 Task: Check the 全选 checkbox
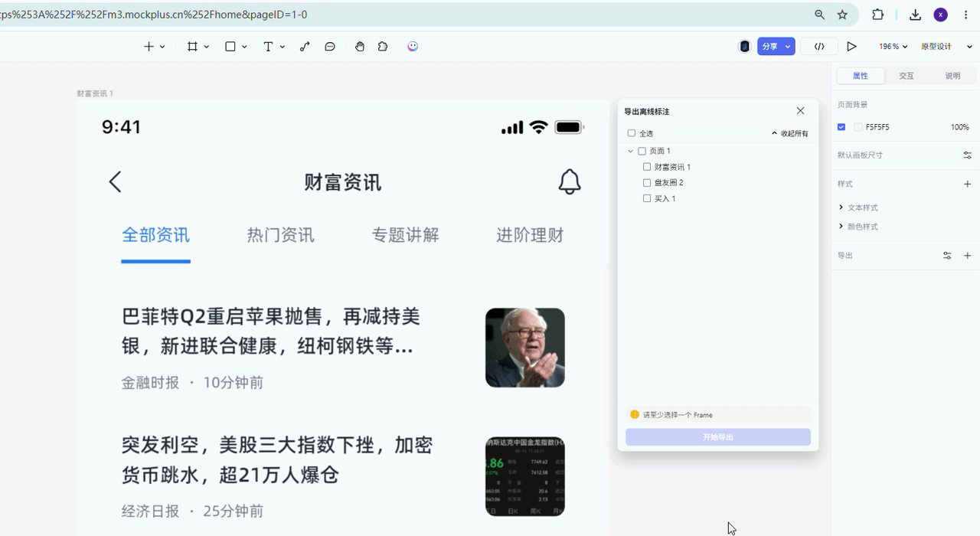(632, 133)
